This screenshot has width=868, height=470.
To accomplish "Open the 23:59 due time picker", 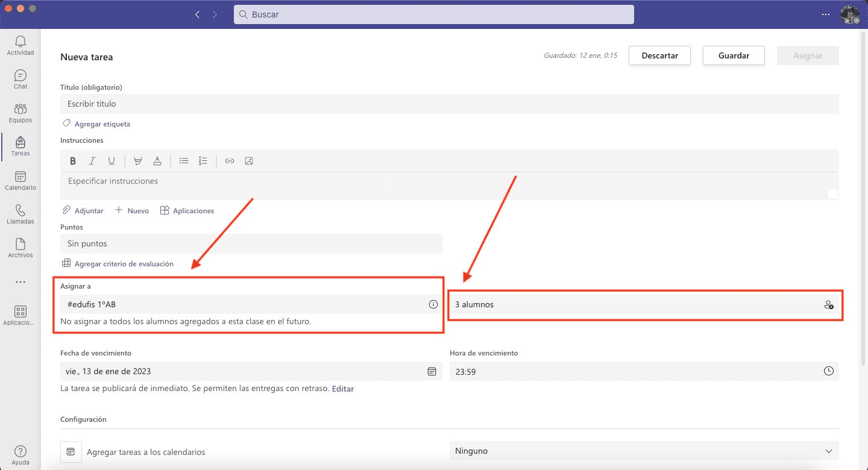I will pos(828,371).
